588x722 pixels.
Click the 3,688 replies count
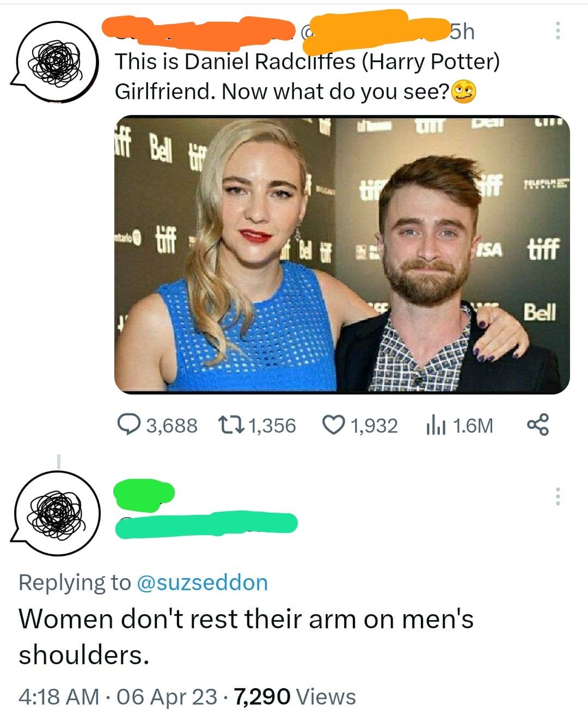click(x=172, y=425)
